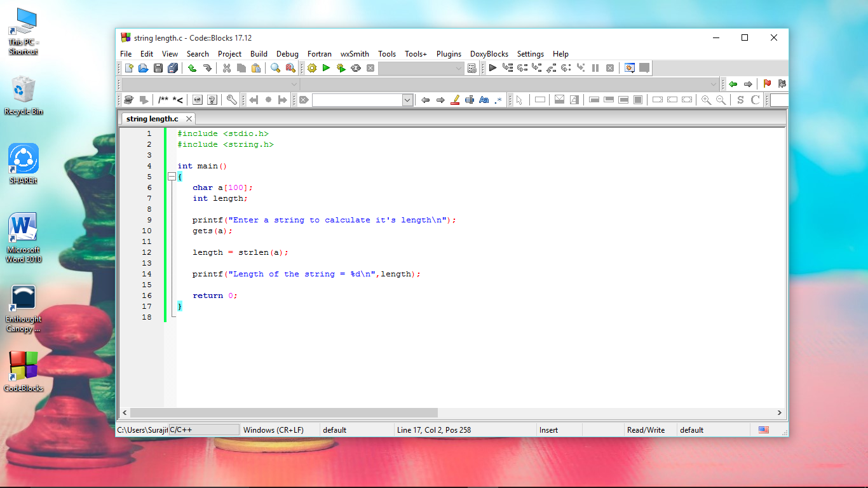Open the incremental search history dropdown
The height and width of the screenshot is (488, 868).
click(x=409, y=100)
